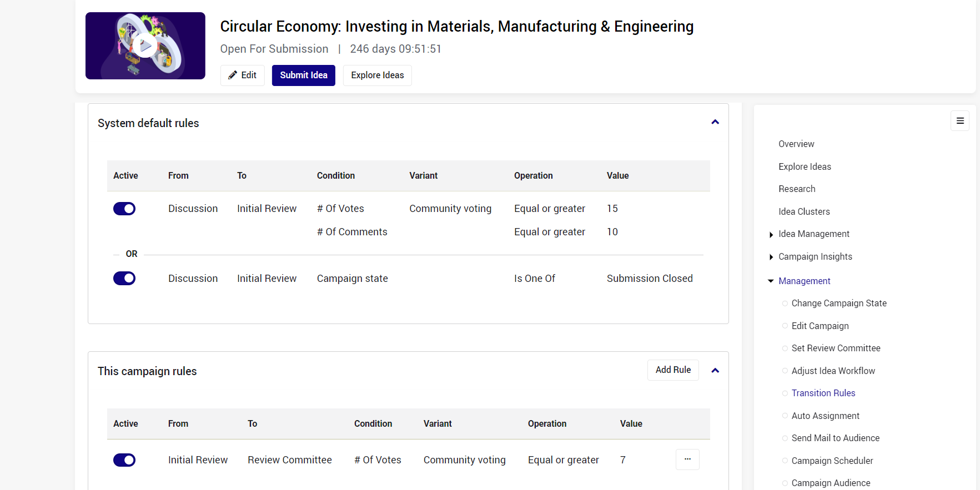The image size is (980, 490).
Task: Open the Overview sidebar link
Action: (x=796, y=144)
